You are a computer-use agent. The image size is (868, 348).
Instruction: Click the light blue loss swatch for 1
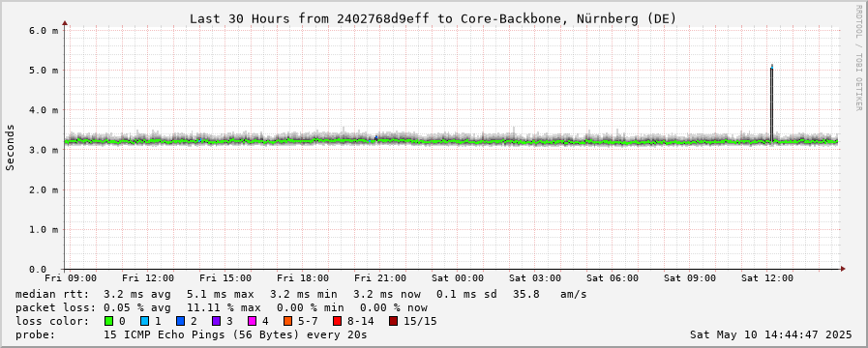[144, 321]
